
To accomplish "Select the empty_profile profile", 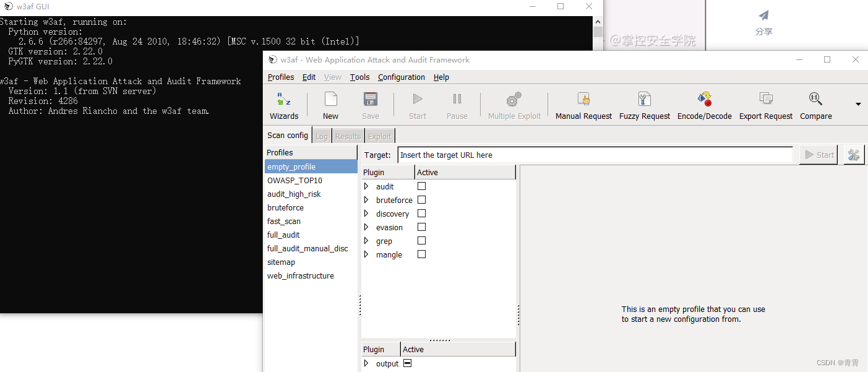I will click(x=311, y=167).
